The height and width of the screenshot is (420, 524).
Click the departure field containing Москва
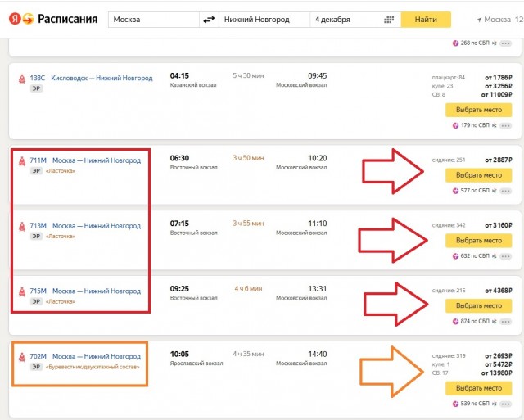(x=154, y=20)
